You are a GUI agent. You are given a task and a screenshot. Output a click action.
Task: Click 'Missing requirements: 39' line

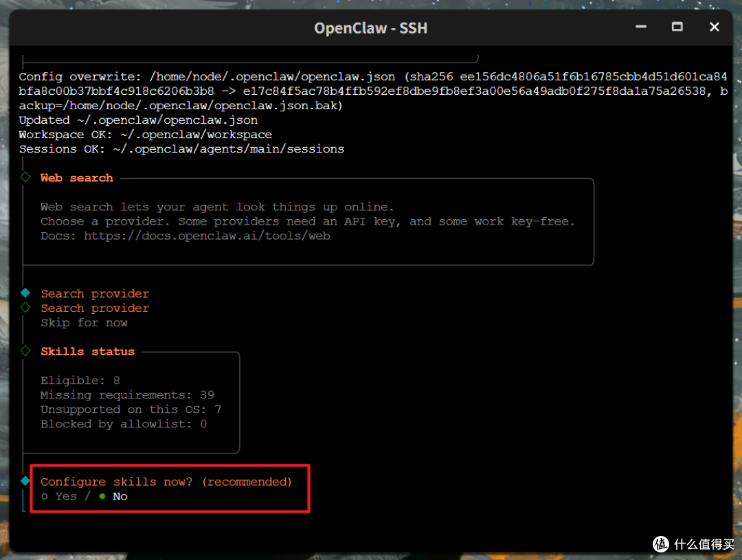point(127,395)
